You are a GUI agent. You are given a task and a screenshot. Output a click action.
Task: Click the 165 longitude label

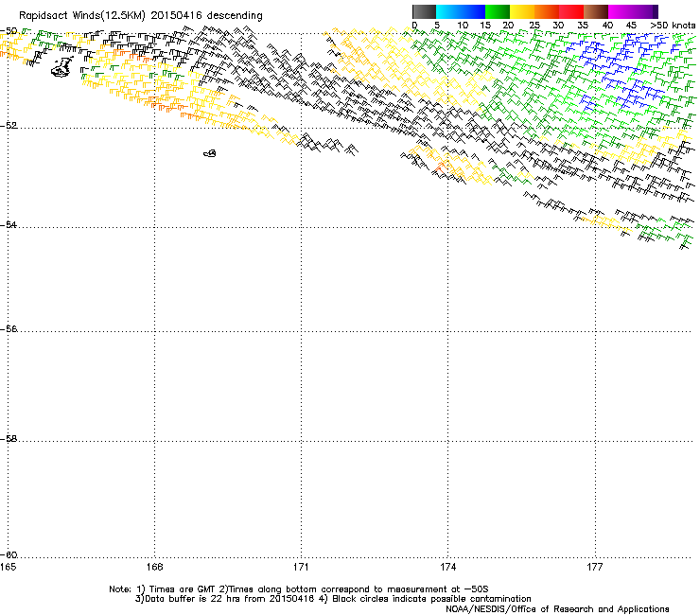8,567
